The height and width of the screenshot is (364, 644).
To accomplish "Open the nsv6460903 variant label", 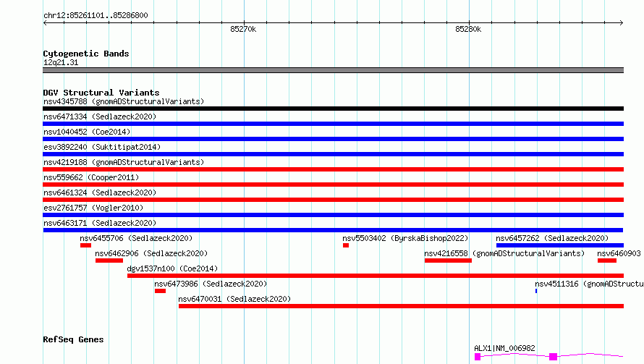I will pyautogui.click(x=619, y=253).
